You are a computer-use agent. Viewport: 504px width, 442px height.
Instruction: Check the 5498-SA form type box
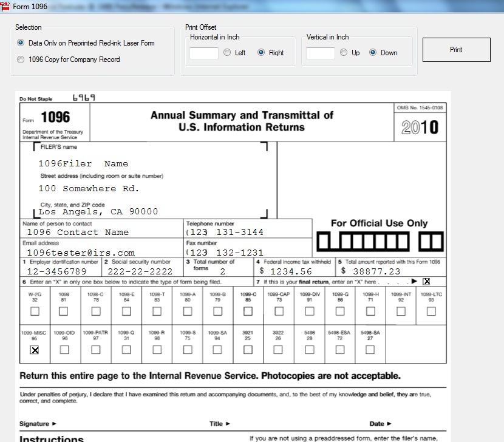click(370, 350)
